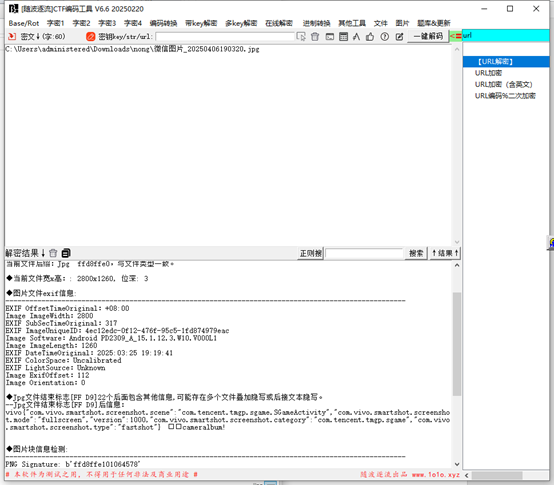Click the thumbs-up icon in toolbar
Screen dimensions: 554x485
click(370, 37)
